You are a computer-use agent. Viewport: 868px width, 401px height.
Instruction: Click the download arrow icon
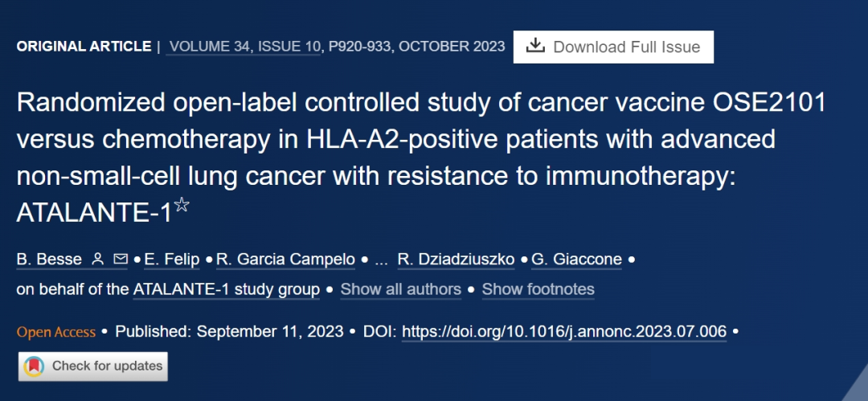pyautogui.click(x=535, y=47)
